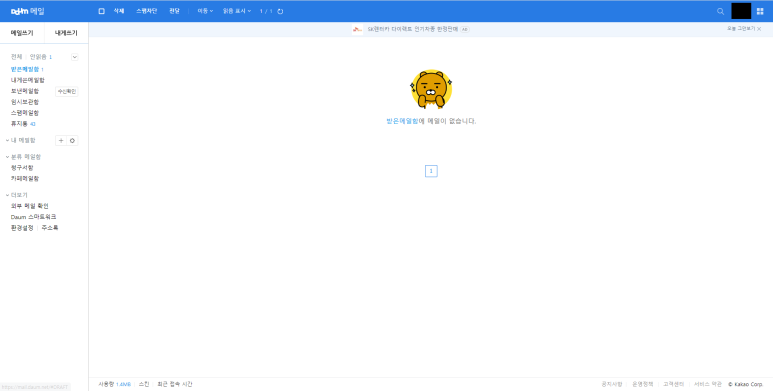Open 청구서함 bills folder
Image resolution: width=773 pixels, height=391 pixels.
click(x=22, y=168)
